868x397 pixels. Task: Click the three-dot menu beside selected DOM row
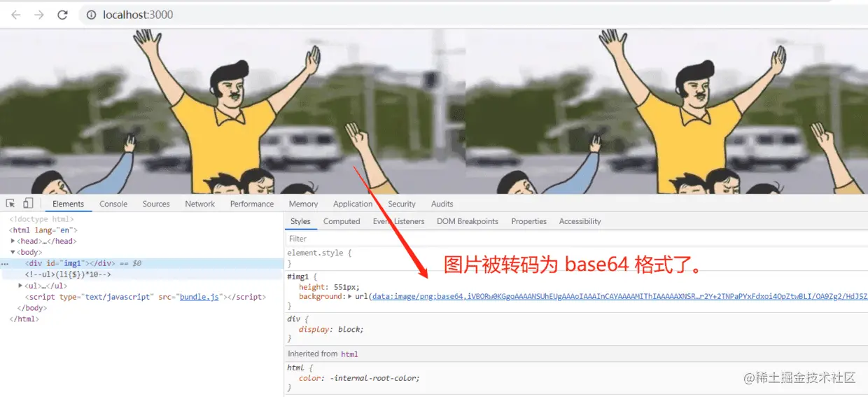click(x=5, y=264)
